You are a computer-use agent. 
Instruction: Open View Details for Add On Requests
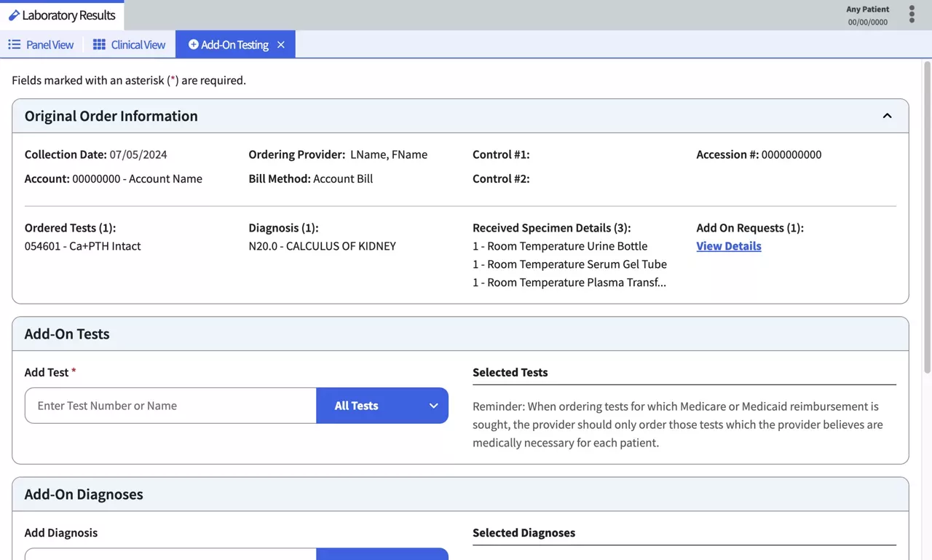tap(728, 246)
